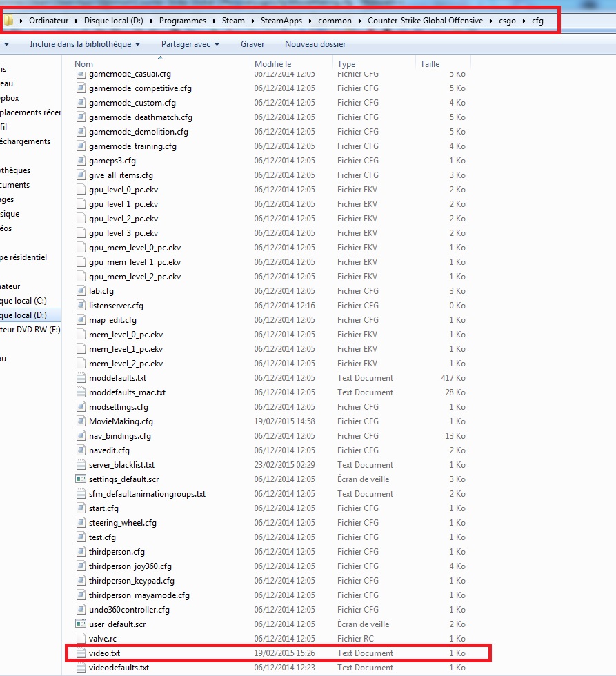Click the thirdperson.cfg file icon
This screenshot has width=616, height=676.
(81, 551)
